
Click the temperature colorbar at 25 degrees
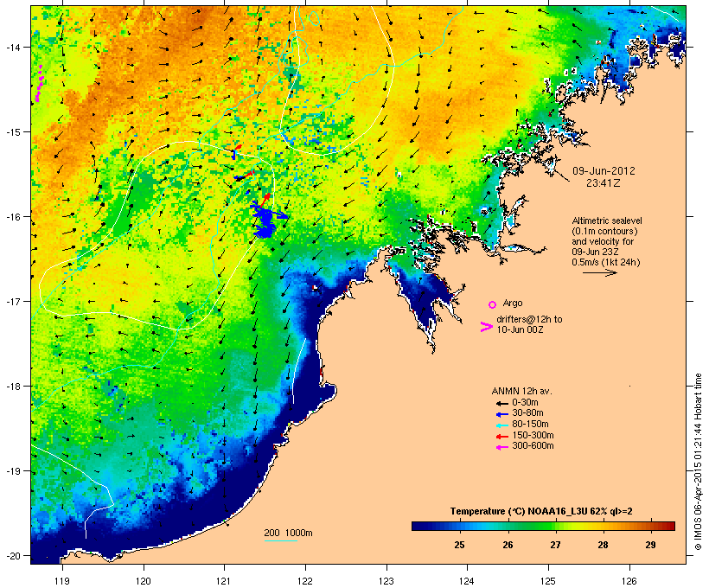click(459, 526)
